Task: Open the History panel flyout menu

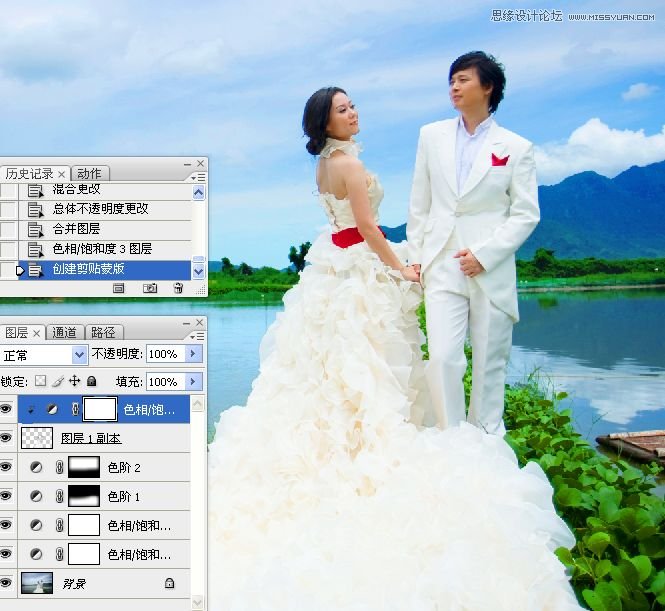Action: click(x=198, y=177)
